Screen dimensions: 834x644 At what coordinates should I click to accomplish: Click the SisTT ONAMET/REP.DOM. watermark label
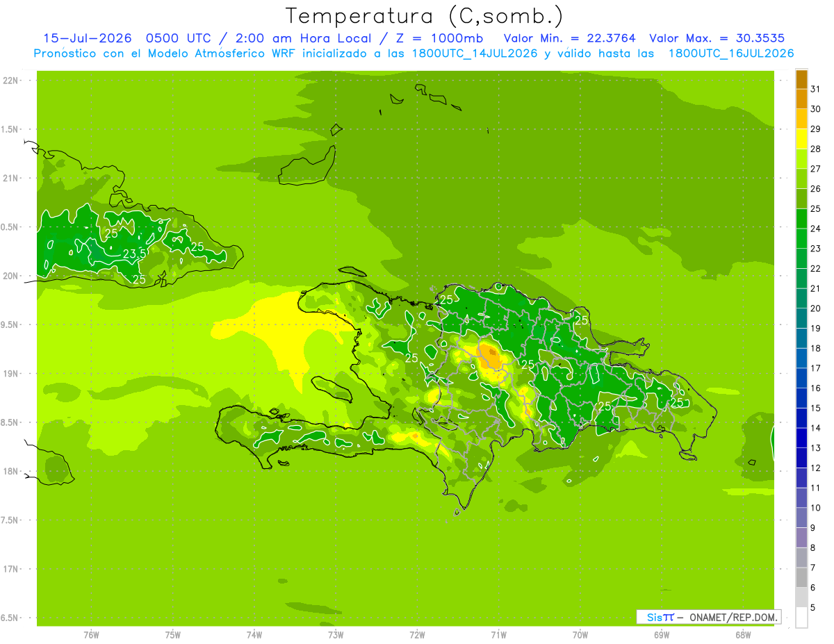709,617
